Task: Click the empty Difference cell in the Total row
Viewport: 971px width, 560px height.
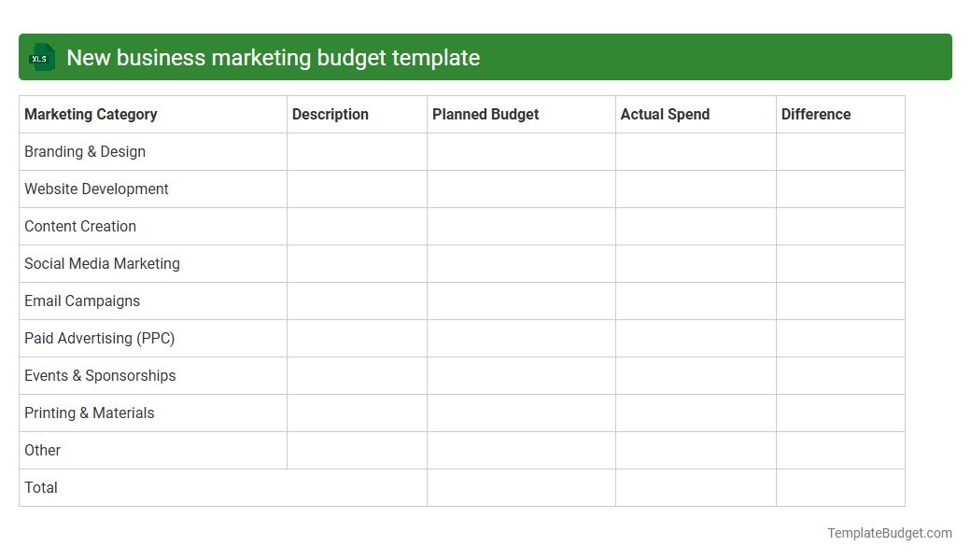Action: pos(840,487)
